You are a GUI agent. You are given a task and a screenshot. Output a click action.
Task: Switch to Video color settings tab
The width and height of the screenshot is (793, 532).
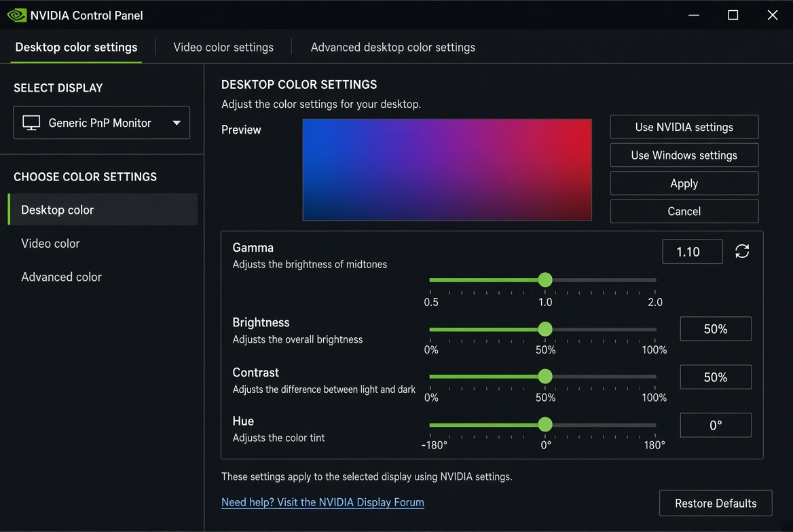(223, 47)
